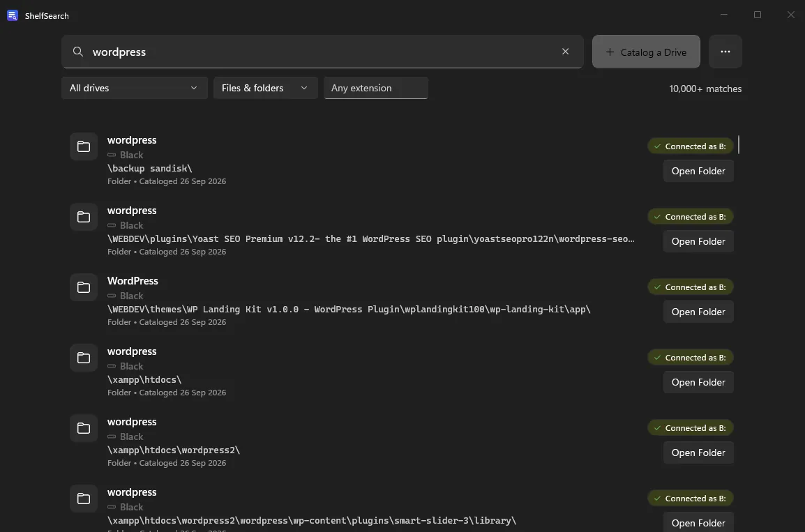The height and width of the screenshot is (532, 805).
Task: Click the path \xampp\htdocs\wordpress2\
Action: pos(174,450)
